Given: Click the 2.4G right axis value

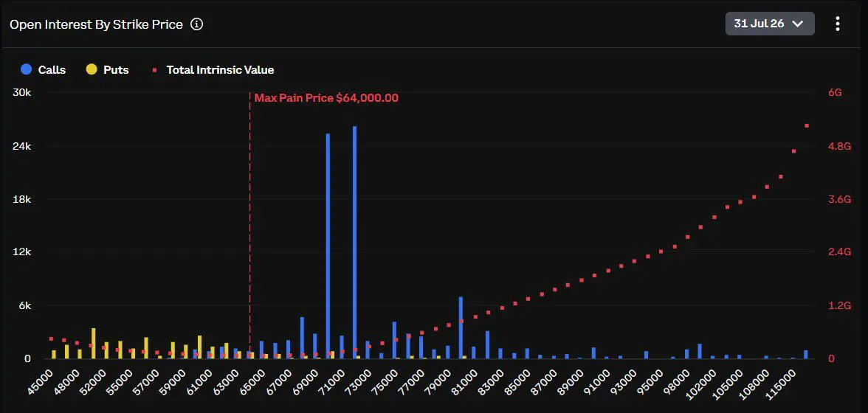Looking at the screenshot, I should [839, 252].
